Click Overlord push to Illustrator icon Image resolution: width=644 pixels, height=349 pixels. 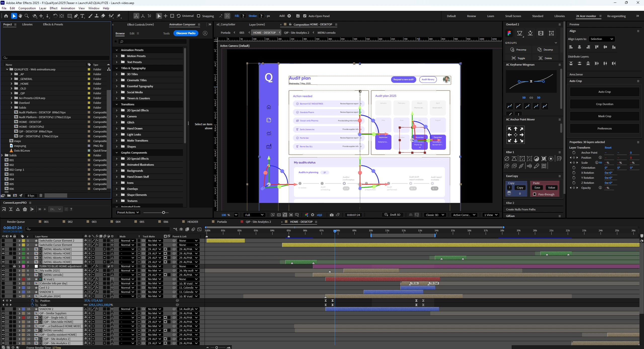tap(530, 33)
